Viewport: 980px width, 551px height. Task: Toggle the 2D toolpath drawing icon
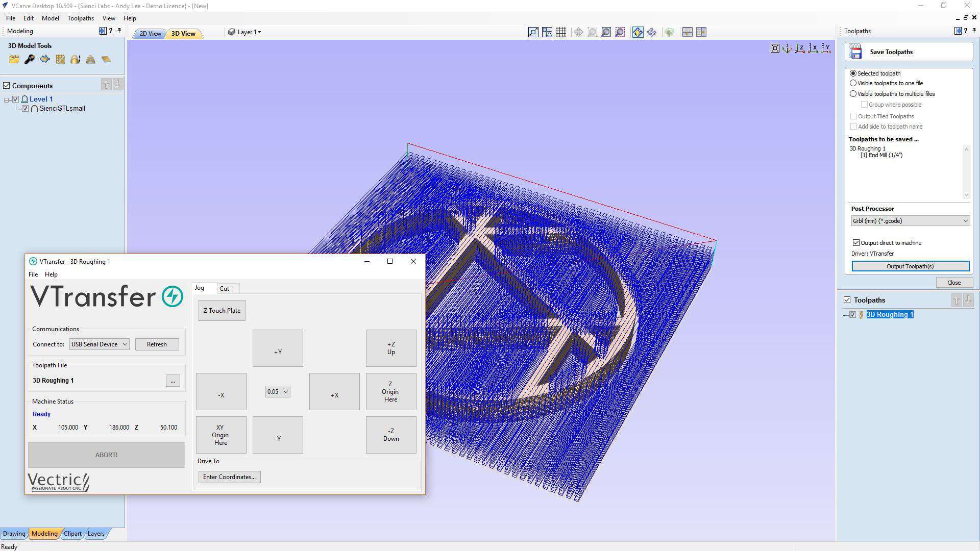[638, 32]
